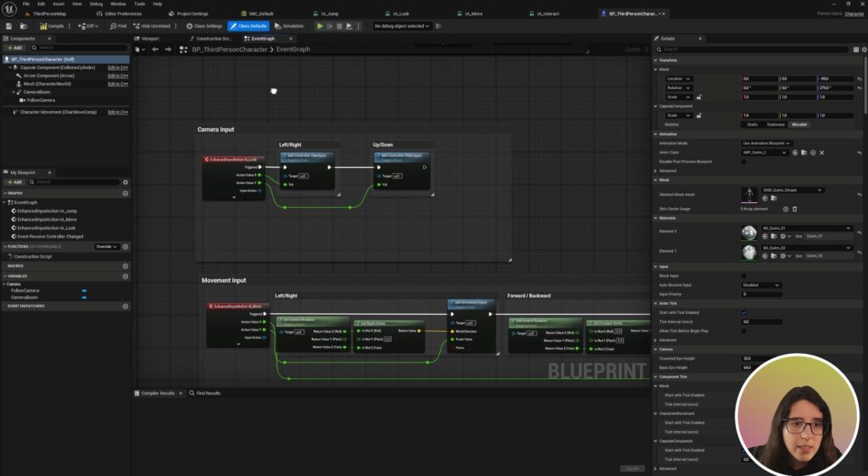Select Mesh (CharacterMesh0) component
Screen dimensions: 868x476
pyautogui.click(x=47, y=84)
